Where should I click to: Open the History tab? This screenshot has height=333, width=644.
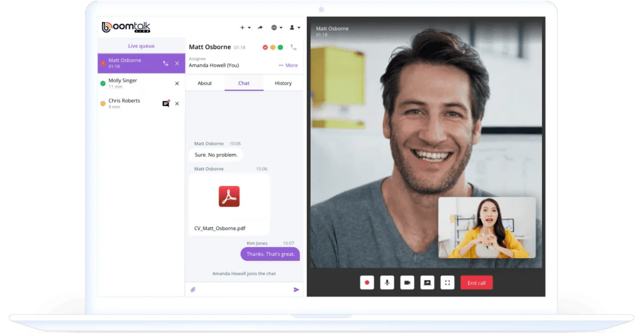(283, 83)
